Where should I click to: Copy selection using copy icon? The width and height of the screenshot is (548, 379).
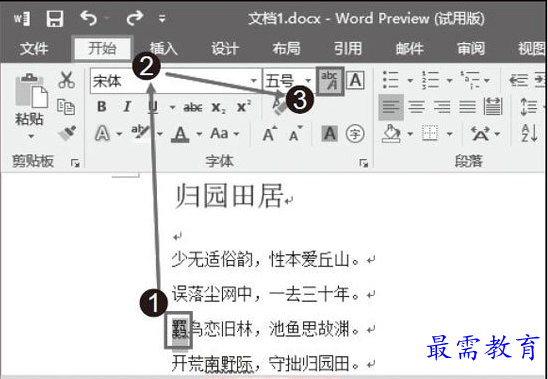(x=66, y=107)
